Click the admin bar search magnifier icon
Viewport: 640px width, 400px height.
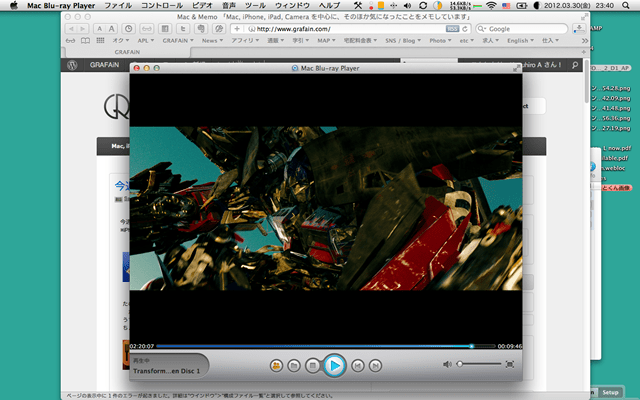pos(575,65)
